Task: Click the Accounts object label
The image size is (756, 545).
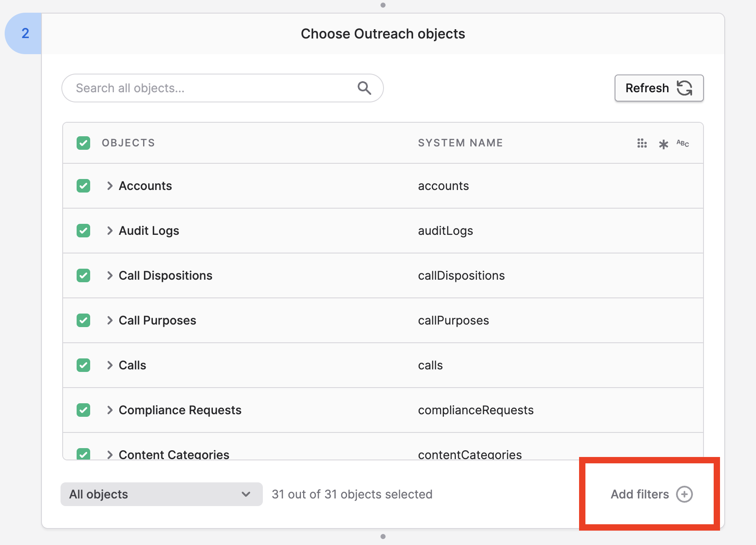Action: (x=145, y=186)
